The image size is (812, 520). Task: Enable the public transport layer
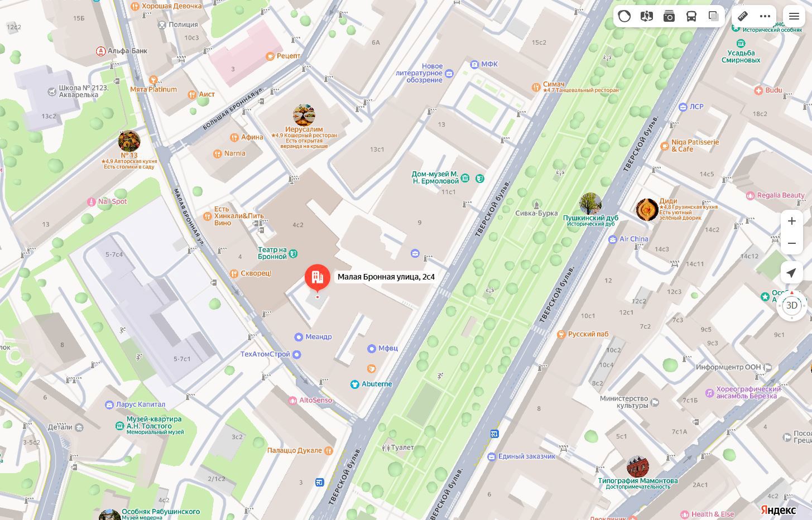(x=691, y=16)
